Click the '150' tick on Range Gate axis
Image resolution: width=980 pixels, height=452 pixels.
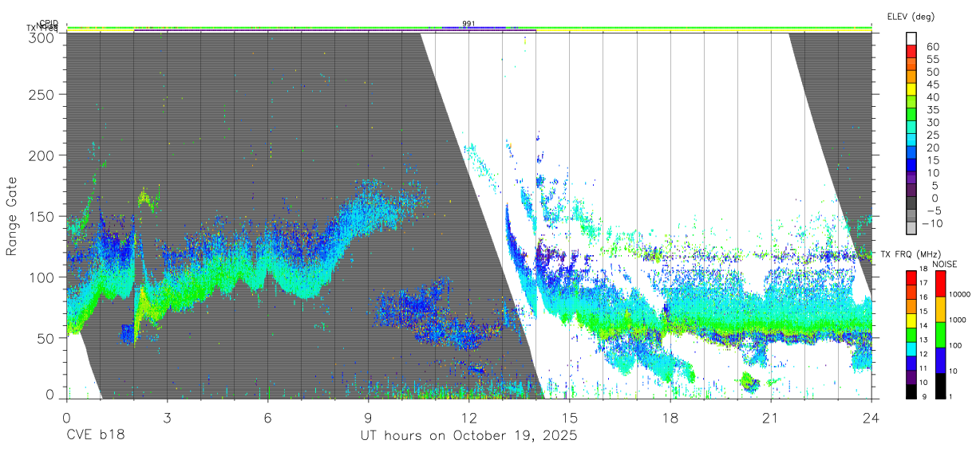coord(41,217)
